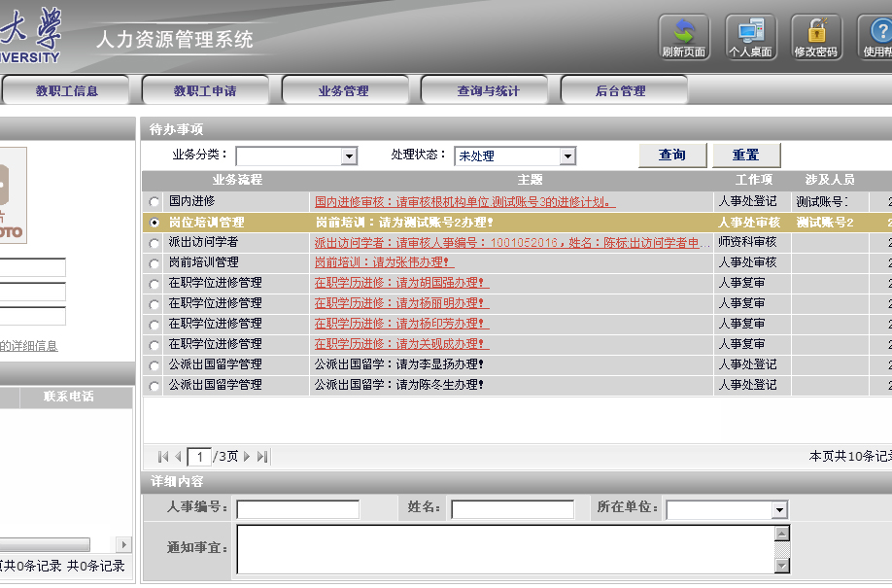Select radio button for 派出访问学者 row
The image size is (892, 588).
pos(154,243)
